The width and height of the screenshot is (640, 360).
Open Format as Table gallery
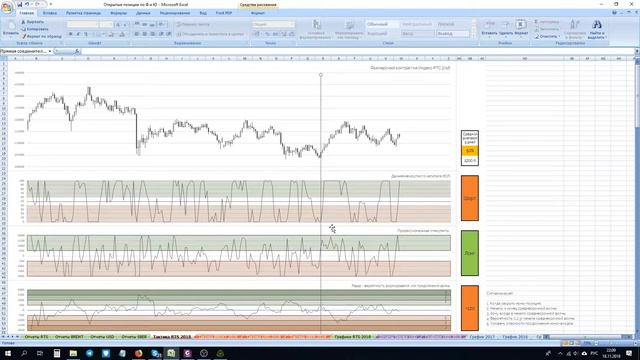(x=349, y=29)
